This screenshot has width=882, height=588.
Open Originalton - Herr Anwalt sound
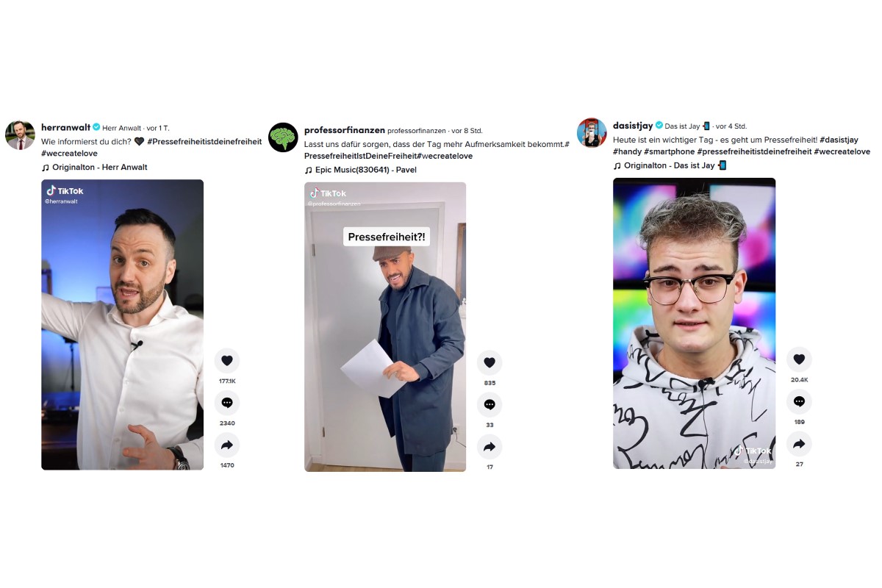click(x=94, y=168)
